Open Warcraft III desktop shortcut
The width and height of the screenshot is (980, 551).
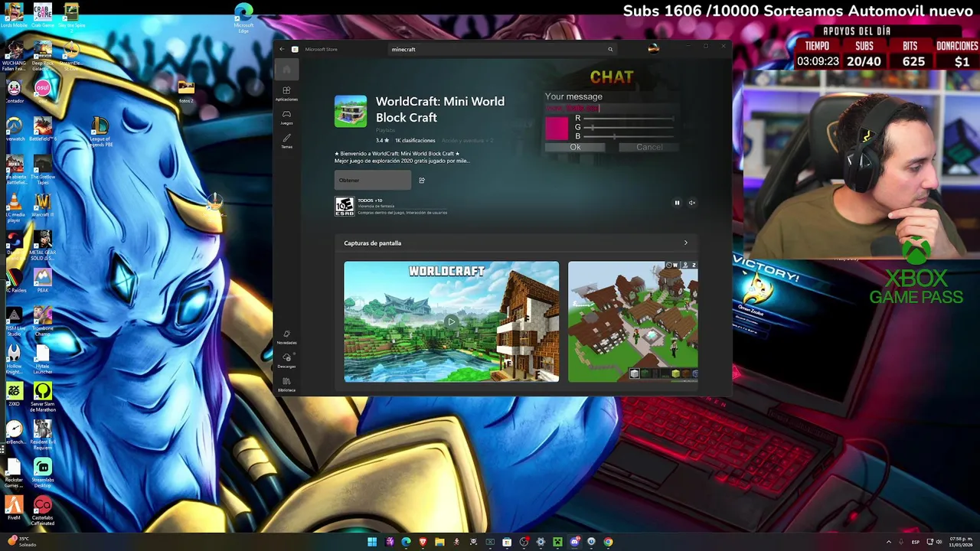click(x=43, y=205)
